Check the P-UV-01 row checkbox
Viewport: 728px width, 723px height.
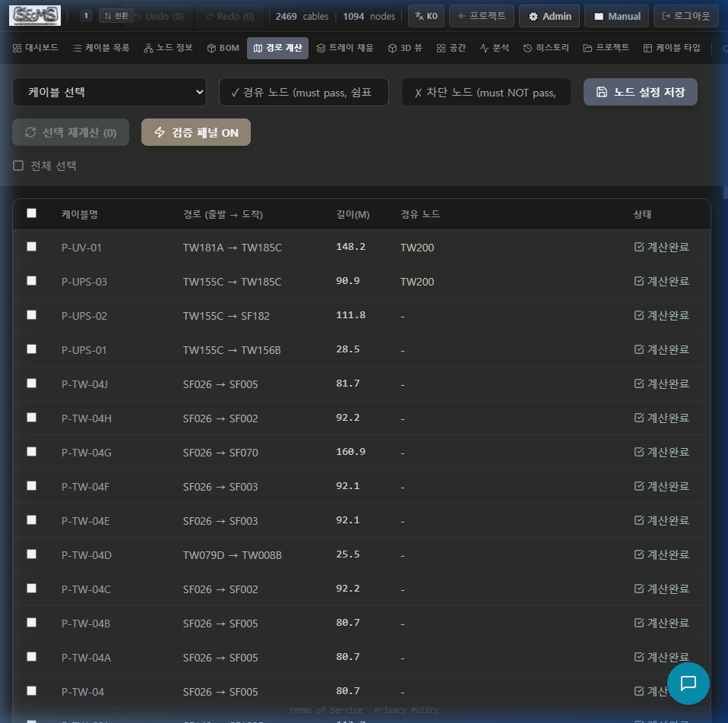(32, 246)
